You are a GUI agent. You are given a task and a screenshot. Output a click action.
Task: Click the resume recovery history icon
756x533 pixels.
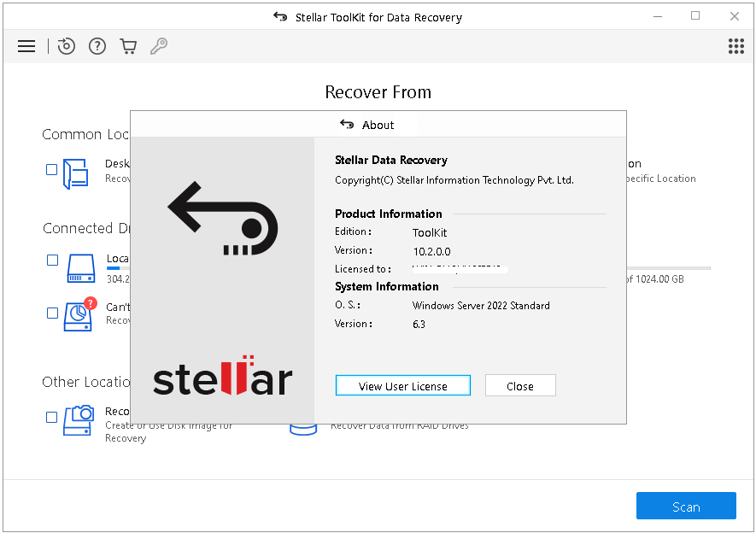(67, 46)
